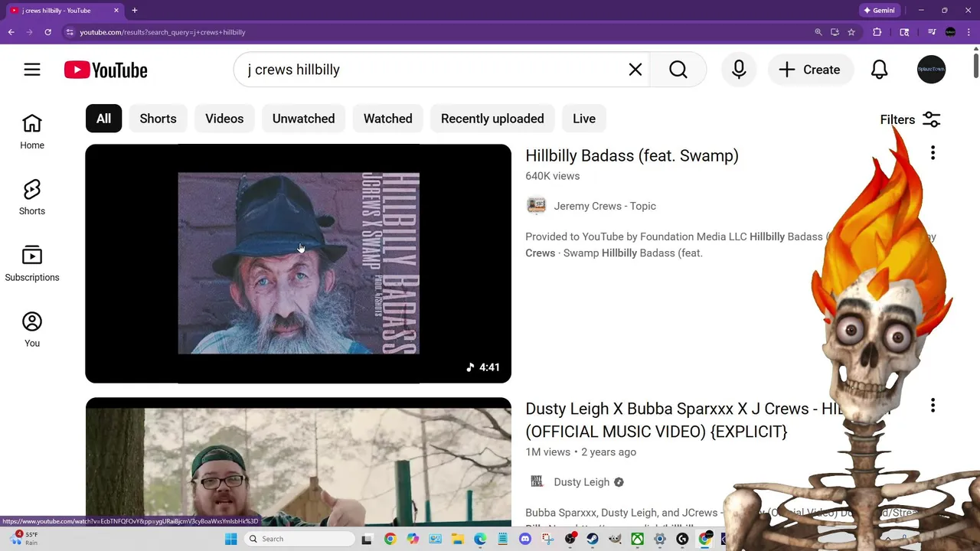
Task: Open File Explorer from the taskbar
Action: pyautogui.click(x=458, y=539)
